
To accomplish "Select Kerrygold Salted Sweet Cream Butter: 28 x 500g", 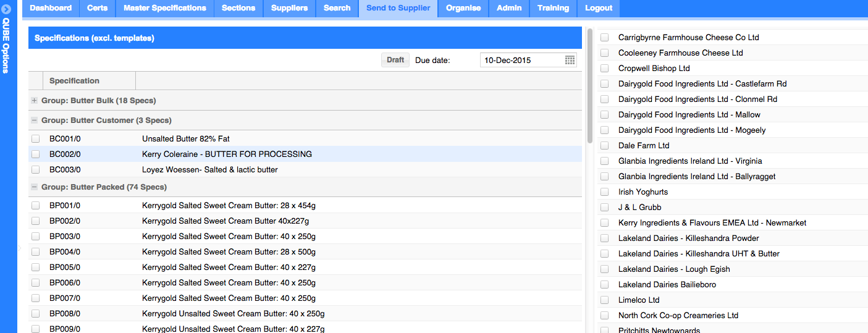I will coord(229,252).
